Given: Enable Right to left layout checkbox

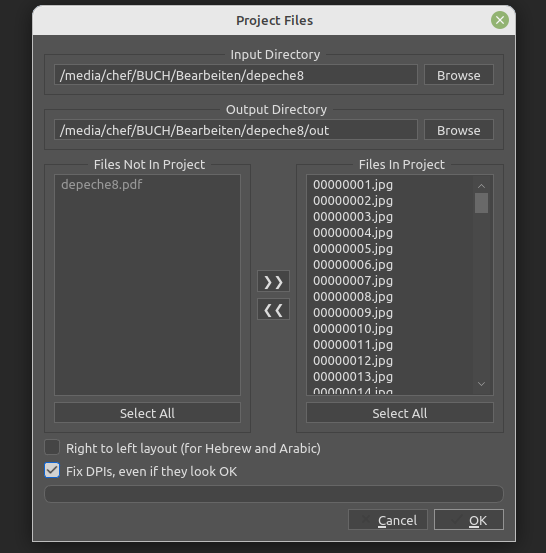Looking at the screenshot, I should click(x=52, y=447).
